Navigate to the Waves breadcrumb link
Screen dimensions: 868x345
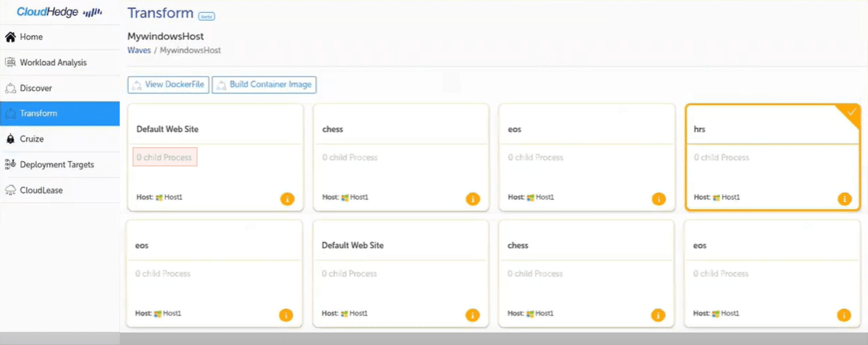coord(139,50)
